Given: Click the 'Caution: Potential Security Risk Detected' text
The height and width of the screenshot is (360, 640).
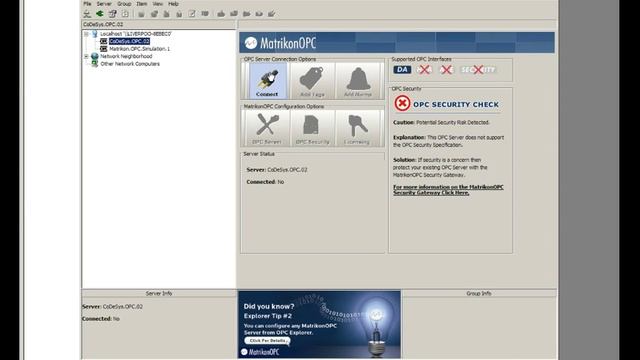Looking at the screenshot, I should 441,122.
